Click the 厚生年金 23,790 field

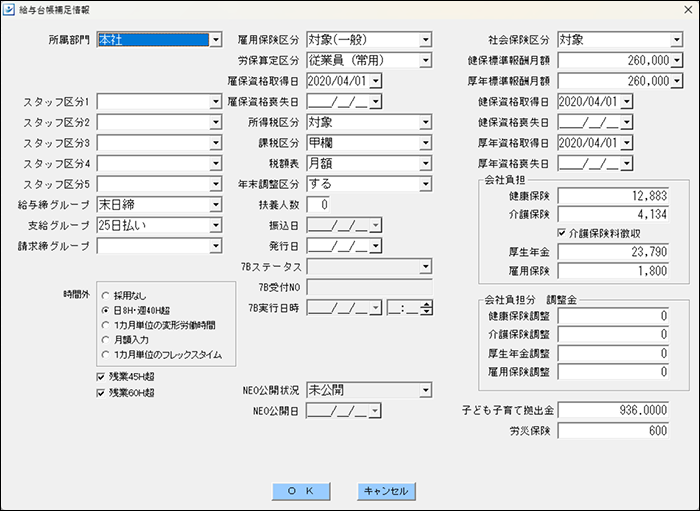[x=613, y=252]
